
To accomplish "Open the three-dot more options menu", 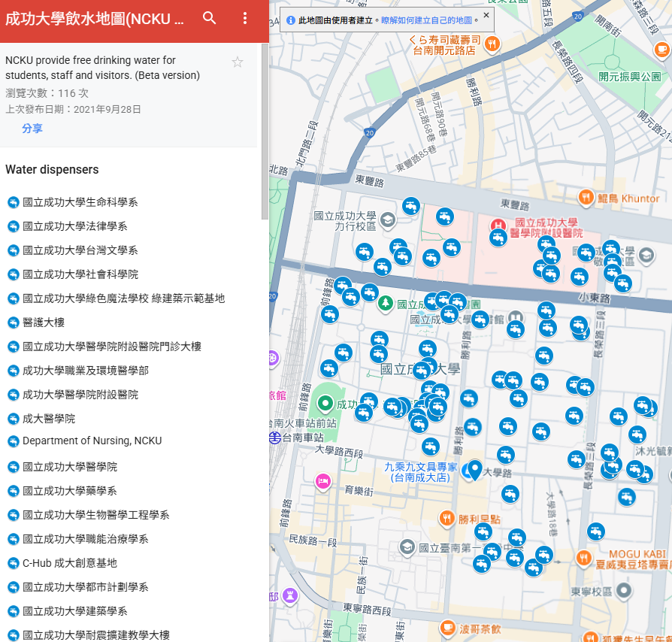I will (x=245, y=19).
